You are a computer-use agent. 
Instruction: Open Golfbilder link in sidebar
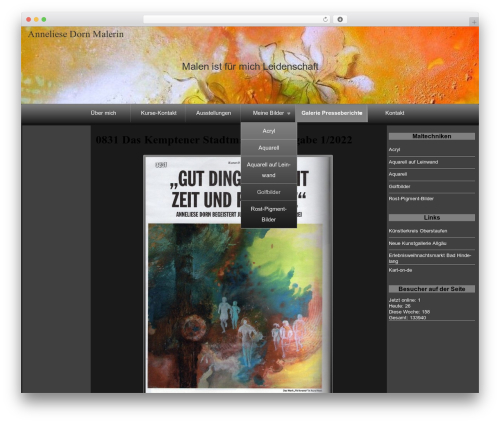(x=399, y=187)
